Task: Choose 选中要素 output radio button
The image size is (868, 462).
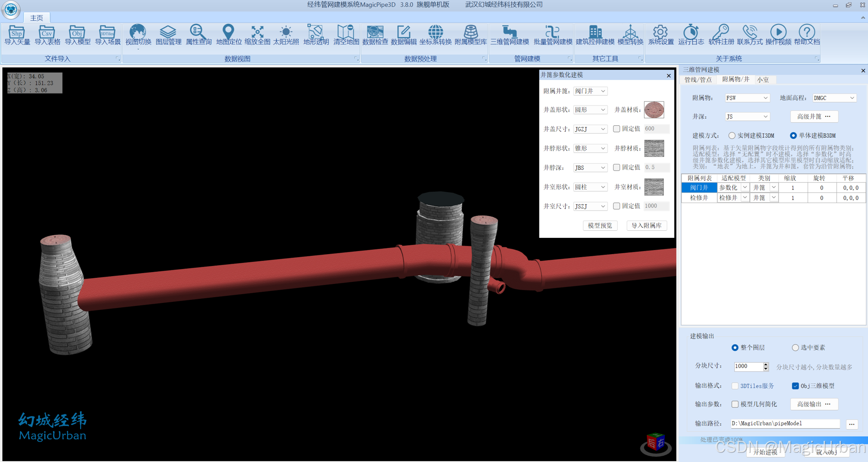Action: click(x=795, y=348)
